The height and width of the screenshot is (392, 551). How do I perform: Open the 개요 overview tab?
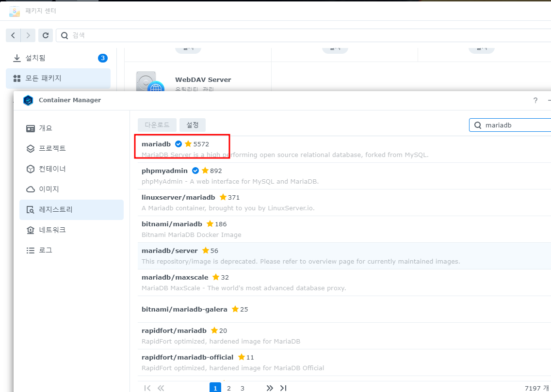[71, 128]
